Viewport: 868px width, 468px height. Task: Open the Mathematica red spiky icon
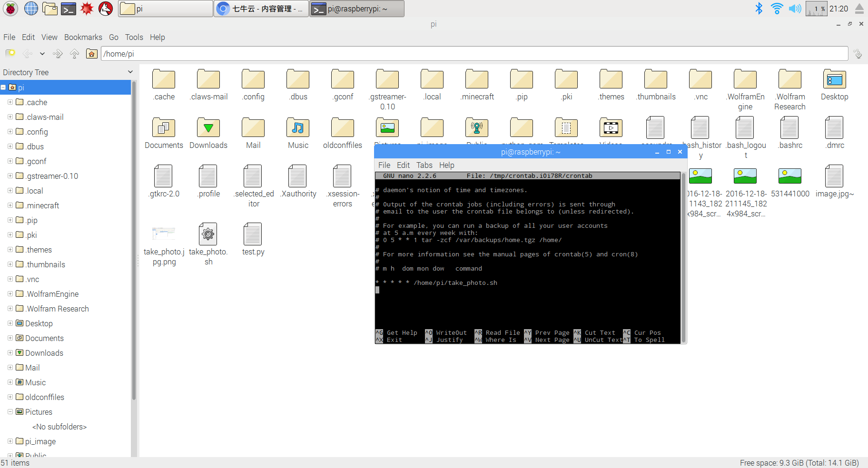87,9
